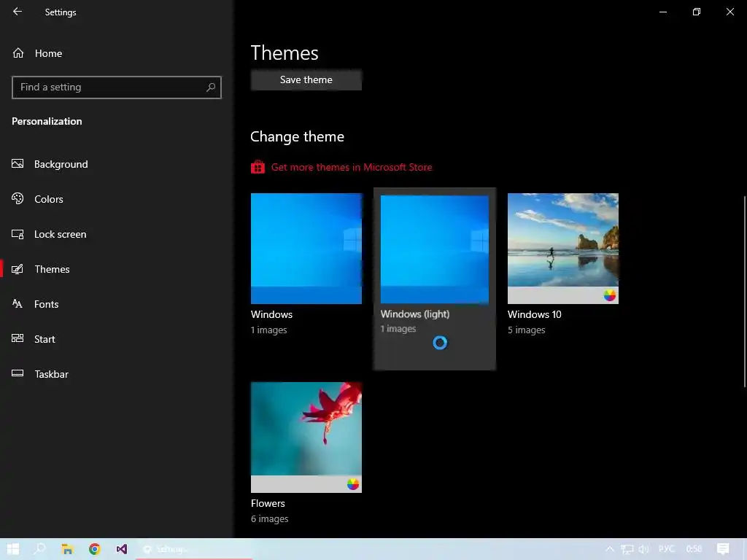Click the network tray icon
747x560 pixels.
click(x=627, y=549)
